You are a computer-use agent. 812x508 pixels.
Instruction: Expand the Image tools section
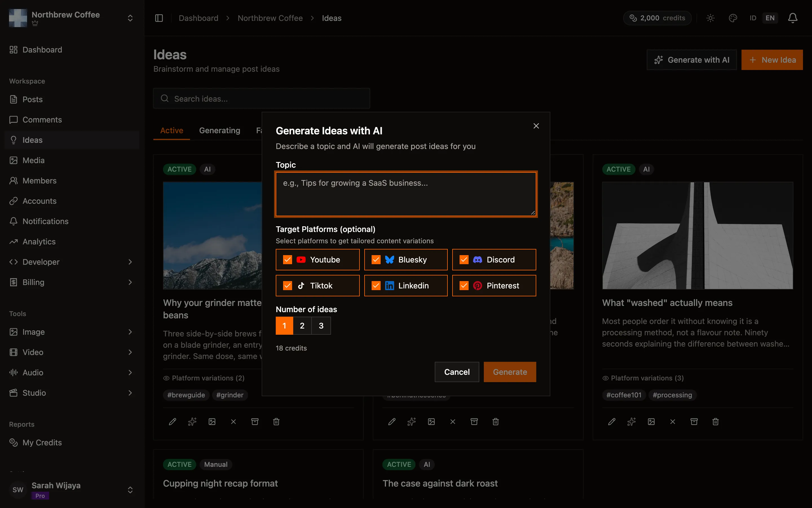72,332
